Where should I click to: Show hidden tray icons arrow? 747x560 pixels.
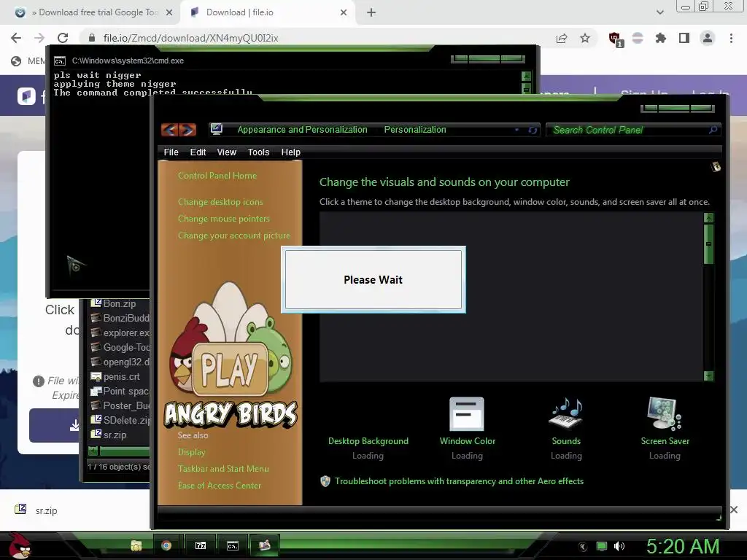(583, 547)
